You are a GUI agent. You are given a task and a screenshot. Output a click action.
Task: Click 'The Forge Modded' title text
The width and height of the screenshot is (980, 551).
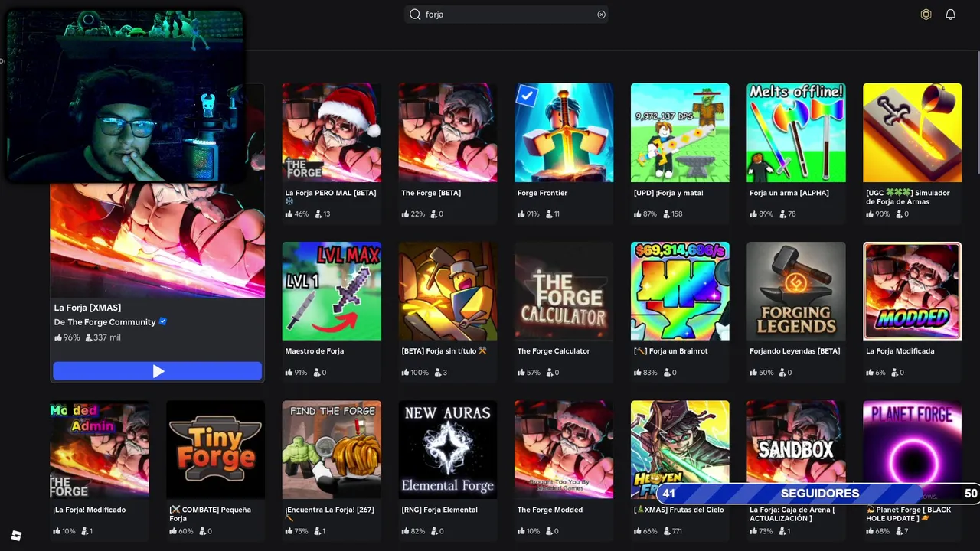[550, 510]
